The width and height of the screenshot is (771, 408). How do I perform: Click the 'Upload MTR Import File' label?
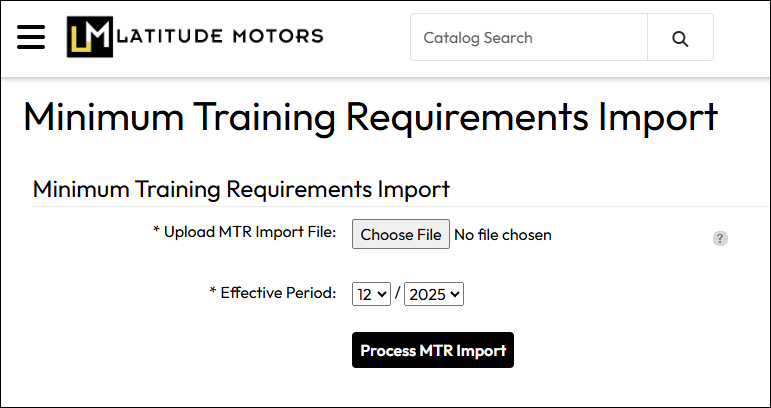(x=250, y=233)
